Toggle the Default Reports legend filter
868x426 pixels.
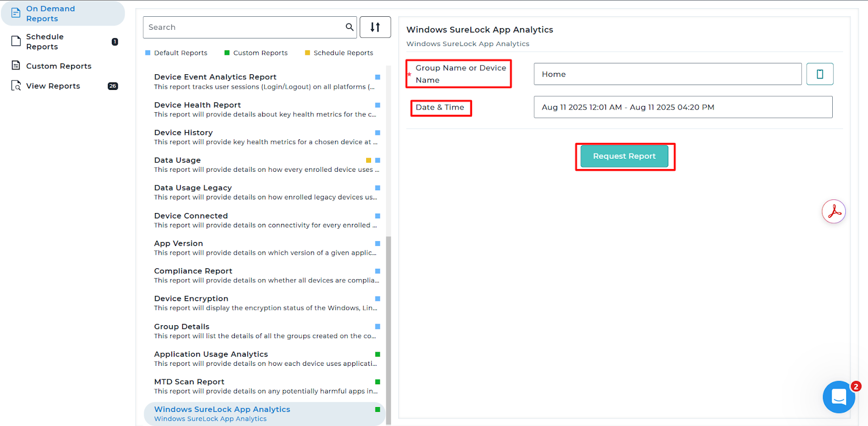176,53
